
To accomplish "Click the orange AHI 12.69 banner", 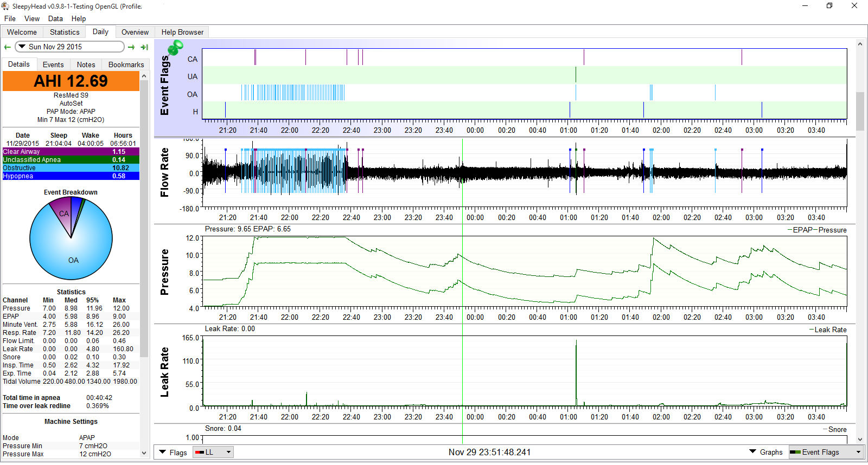I will pyautogui.click(x=71, y=81).
